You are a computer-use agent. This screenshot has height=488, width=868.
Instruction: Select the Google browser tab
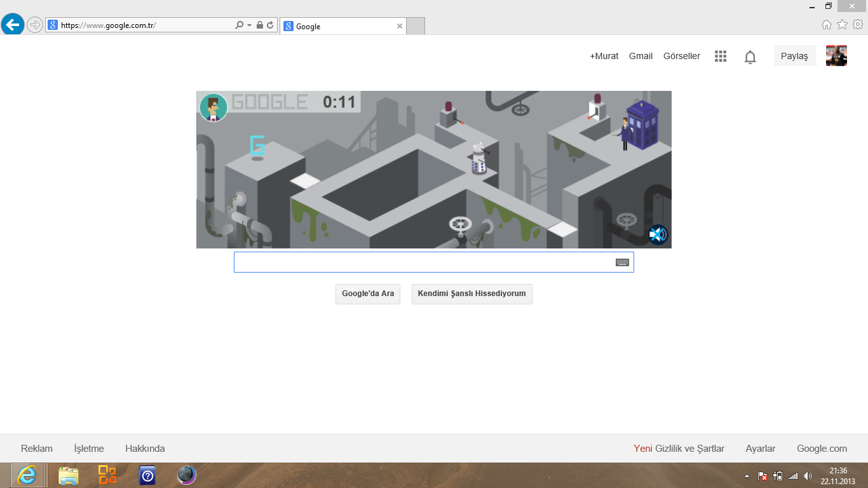click(x=343, y=27)
